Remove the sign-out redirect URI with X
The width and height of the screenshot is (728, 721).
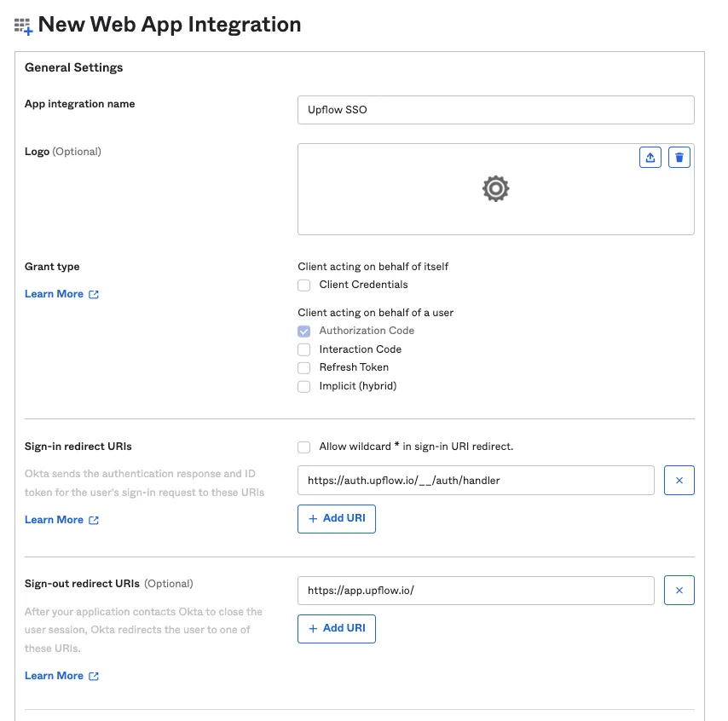click(x=679, y=590)
